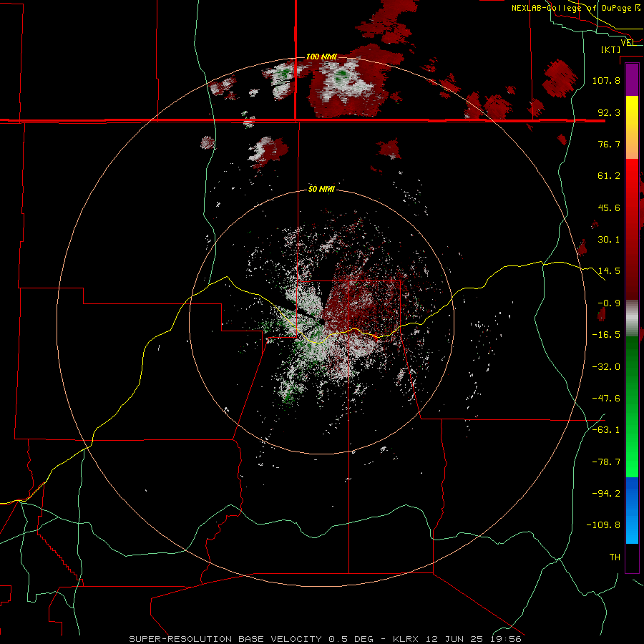This screenshot has width=644, height=644.
Task: Pick the blue segment of the velocity color bar
Action: (632, 510)
